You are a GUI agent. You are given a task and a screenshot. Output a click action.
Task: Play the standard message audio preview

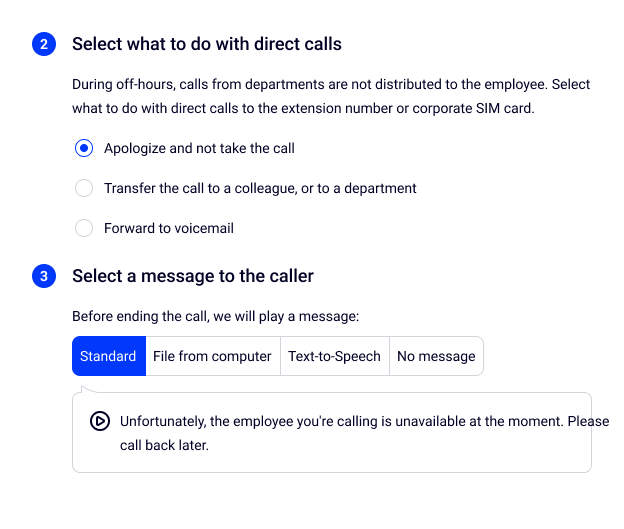point(99,421)
